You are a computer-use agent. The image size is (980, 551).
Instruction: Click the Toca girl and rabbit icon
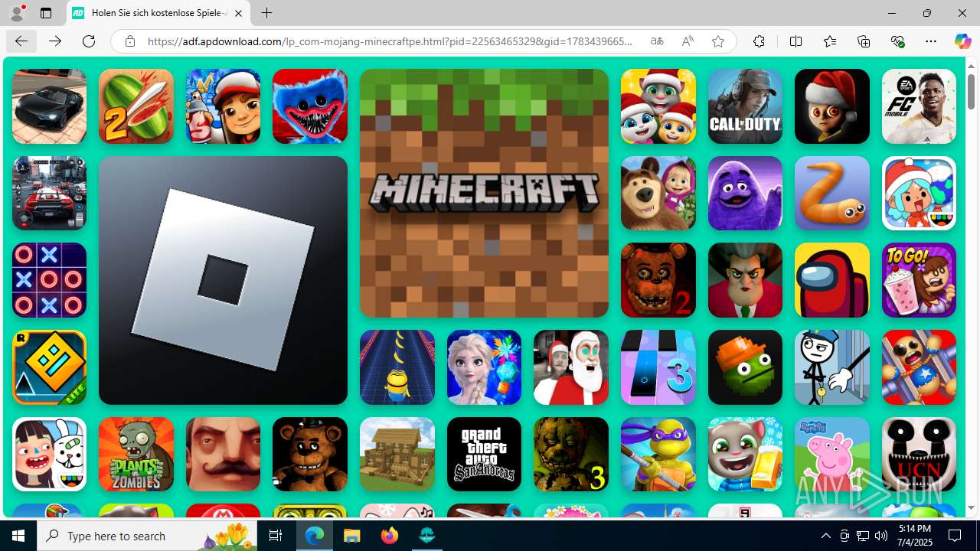pos(49,454)
